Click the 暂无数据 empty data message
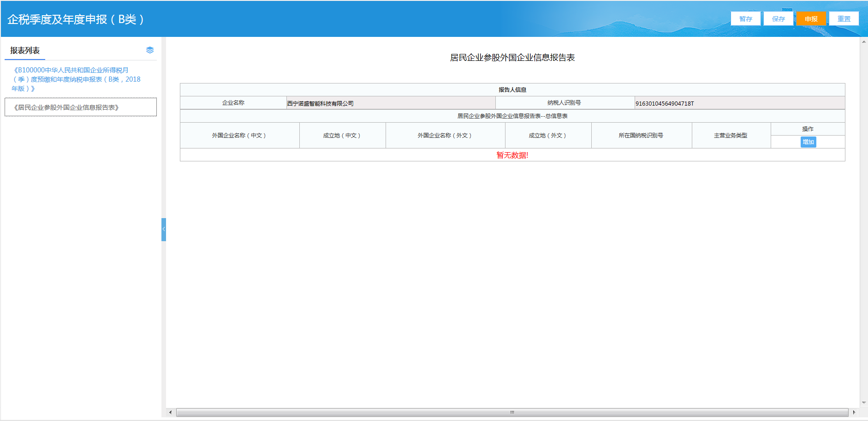Image resolution: width=868 pixels, height=421 pixels. point(512,155)
